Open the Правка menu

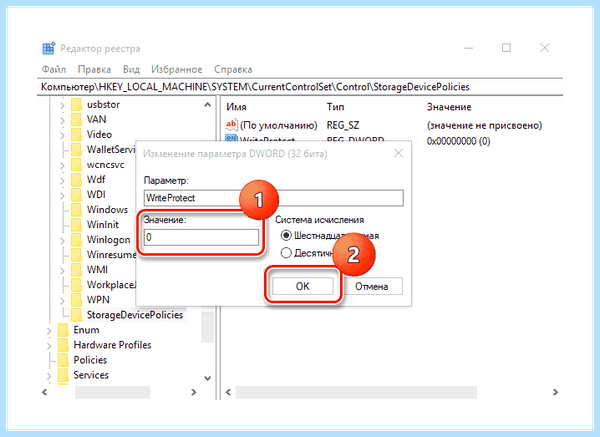pyautogui.click(x=94, y=69)
